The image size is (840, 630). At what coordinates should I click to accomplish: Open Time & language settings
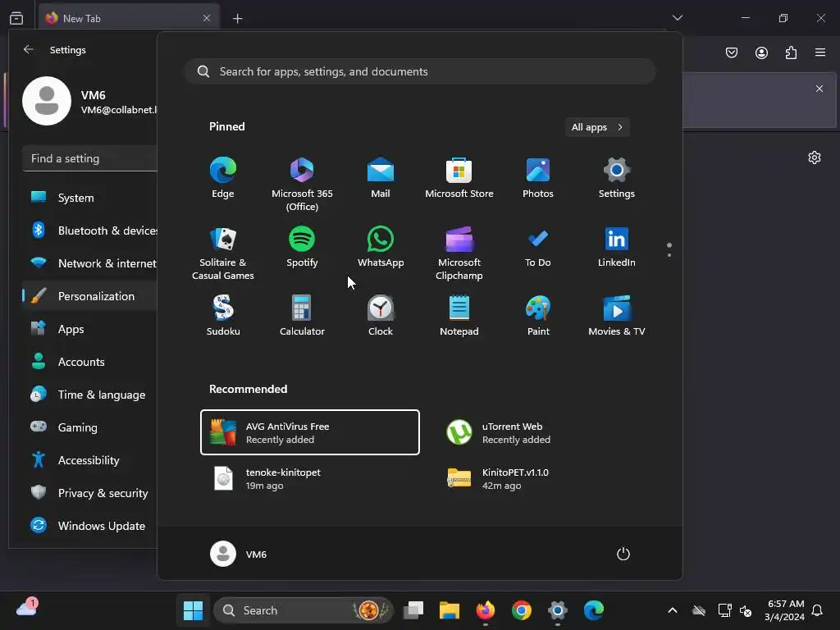90,395
